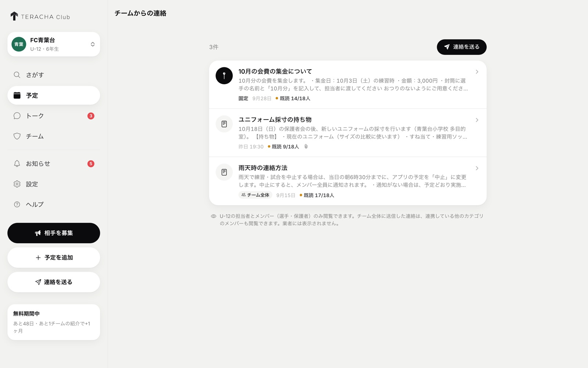Click the TERACHA Club logo icon
The height and width of the screenshot is (368, 588).
click(14, 16)
